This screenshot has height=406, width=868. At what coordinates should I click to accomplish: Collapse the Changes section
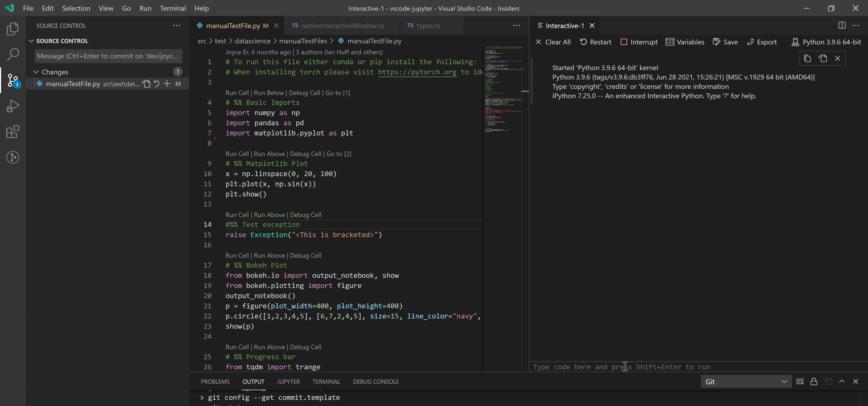35,72
